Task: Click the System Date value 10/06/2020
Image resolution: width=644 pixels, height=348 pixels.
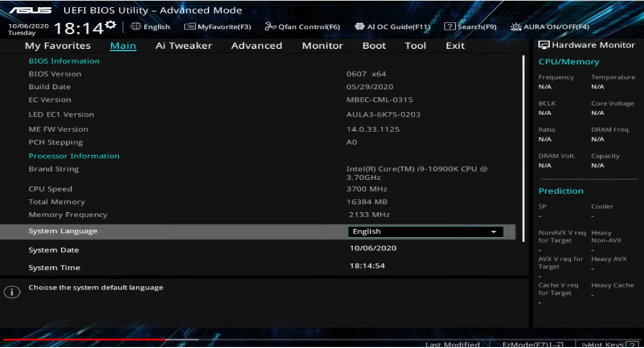Action: click(x=373, y=248)
